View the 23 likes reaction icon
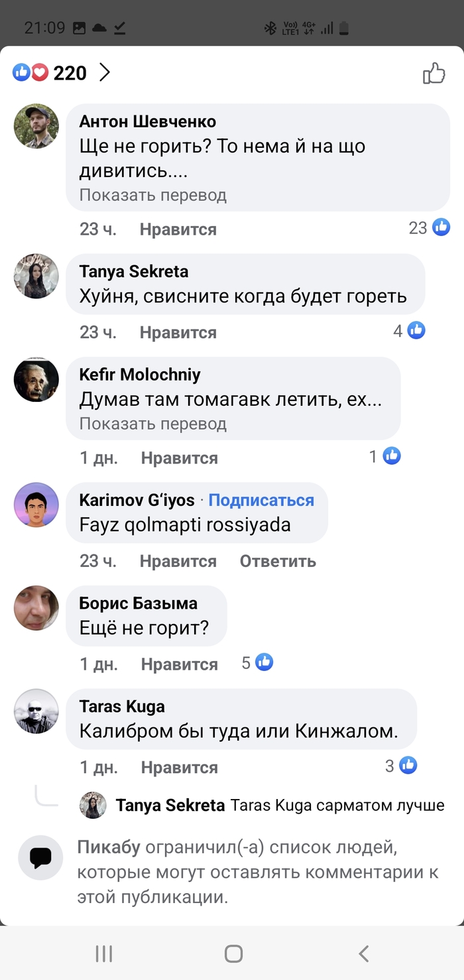The height and width of the screenshot is (980, 464). (x=441, y=228)
